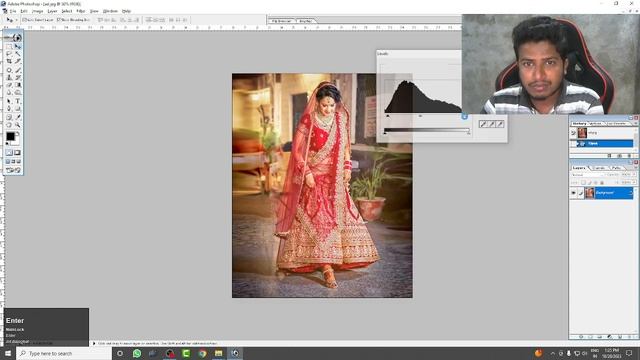Hide the Background layer with its eye icon
Screen dimensions: 640x360
tap(573, 193)
